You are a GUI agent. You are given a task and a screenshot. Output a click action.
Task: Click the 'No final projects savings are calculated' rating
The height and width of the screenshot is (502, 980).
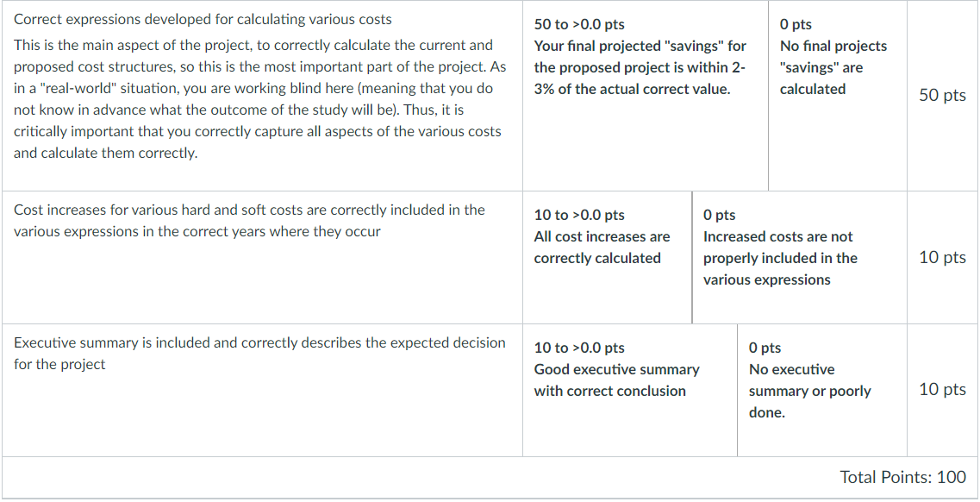tap(838, 96)
